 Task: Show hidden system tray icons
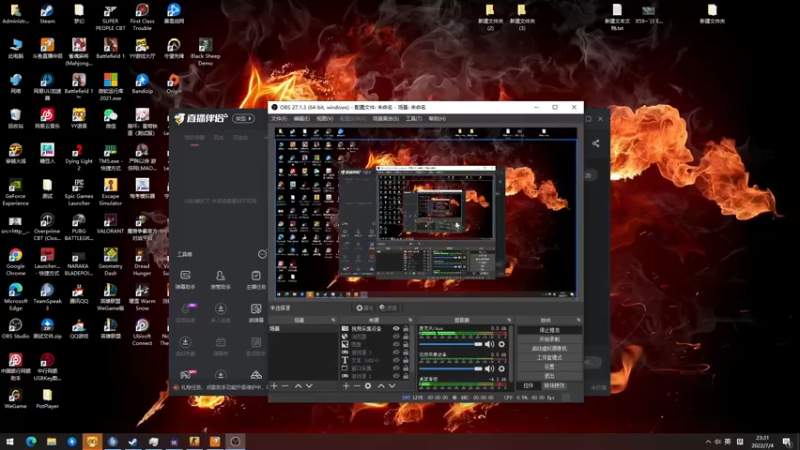tap(708, 442)
